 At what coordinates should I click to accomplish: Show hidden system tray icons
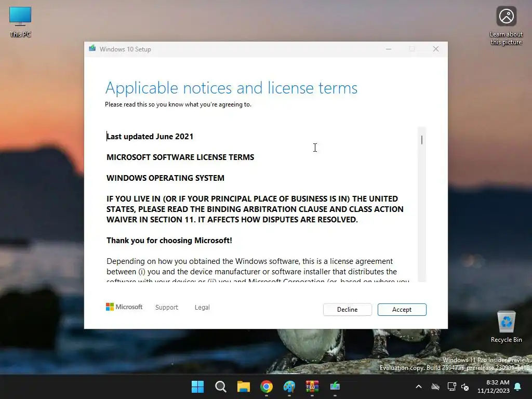419,387
